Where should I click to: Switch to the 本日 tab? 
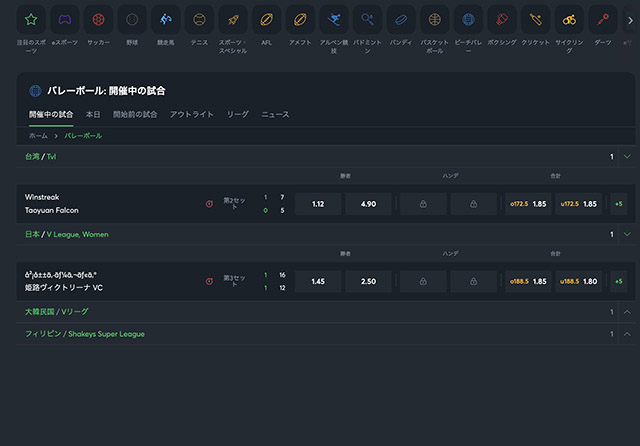[93, 115]
